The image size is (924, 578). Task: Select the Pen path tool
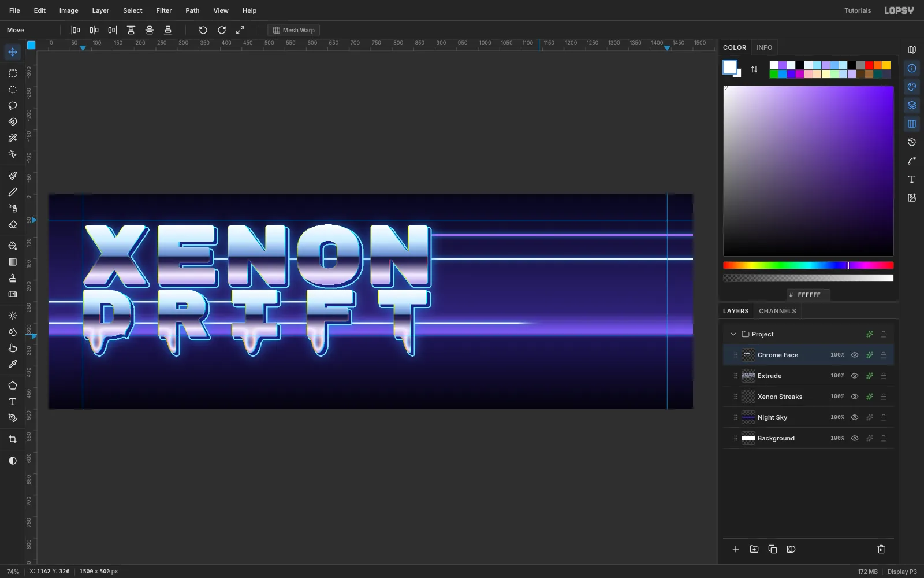(x=13, y=418)
